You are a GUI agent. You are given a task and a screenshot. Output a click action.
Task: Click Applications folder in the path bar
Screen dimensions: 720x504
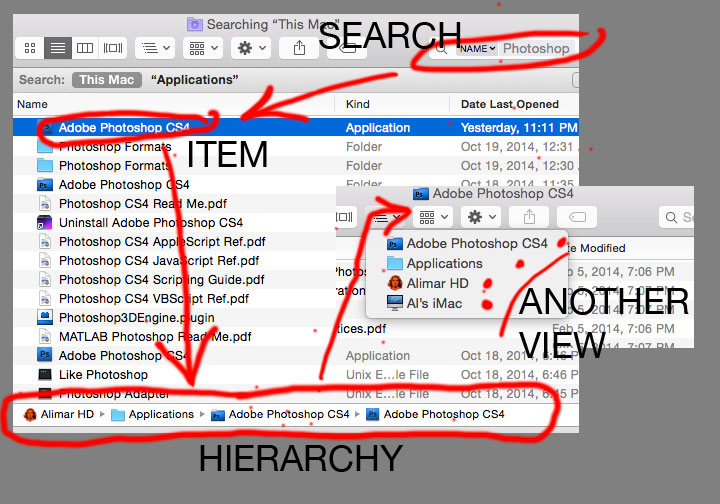(153, 414)
